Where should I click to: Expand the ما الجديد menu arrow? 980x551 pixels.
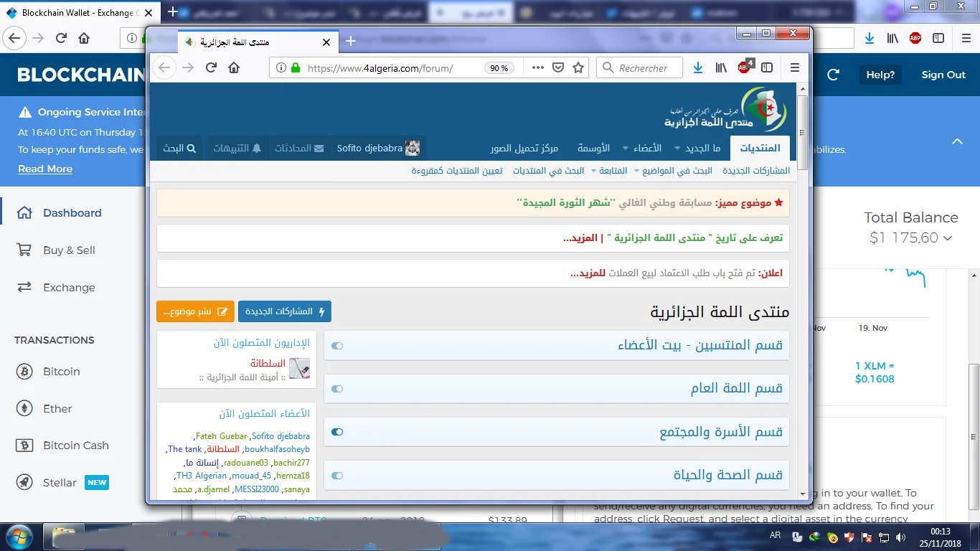click(678, 149)
